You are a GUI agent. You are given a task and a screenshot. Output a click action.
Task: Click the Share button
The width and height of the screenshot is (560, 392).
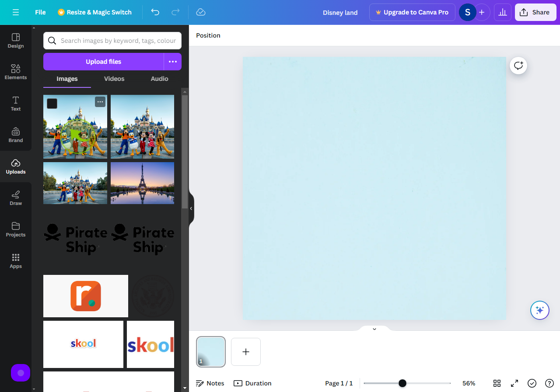tap(535, 12)
